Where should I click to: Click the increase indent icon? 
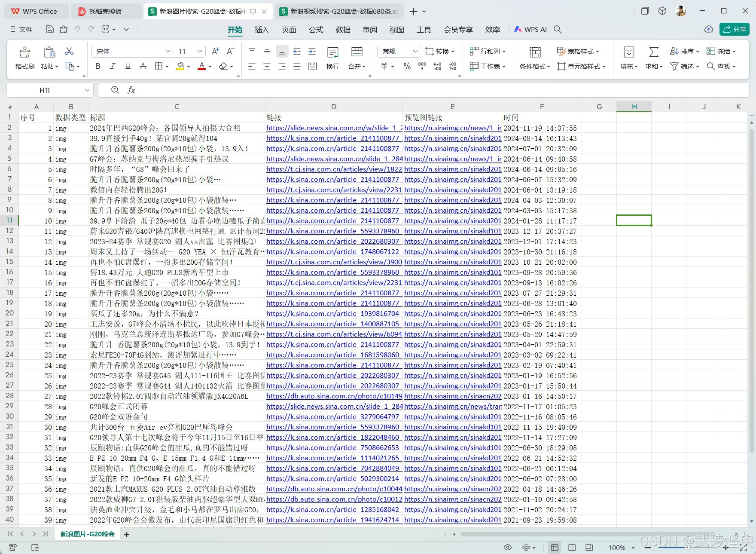pos(312,51)
